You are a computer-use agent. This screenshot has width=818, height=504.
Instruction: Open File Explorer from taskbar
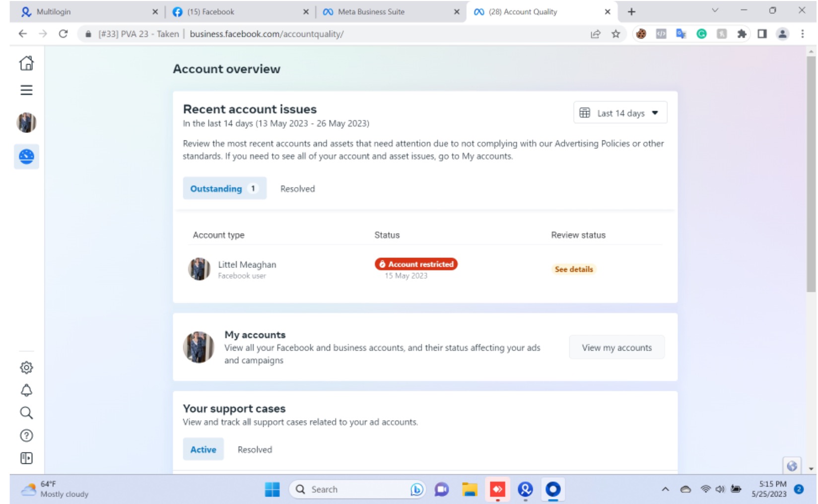point(469,489)
